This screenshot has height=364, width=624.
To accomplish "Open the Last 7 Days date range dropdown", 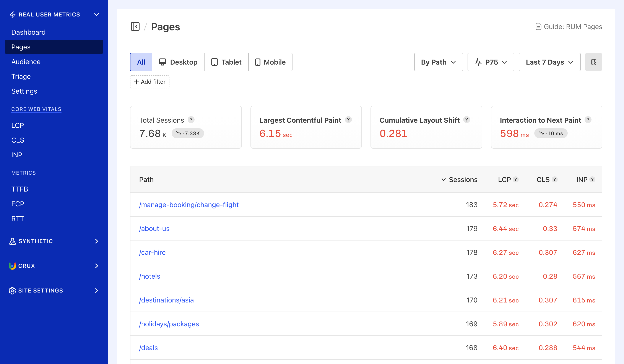I will point(549,62).
